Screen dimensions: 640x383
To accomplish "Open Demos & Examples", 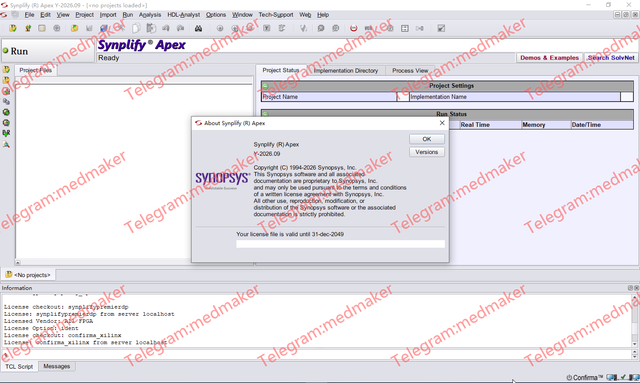I will pyautogui.click(x=549, y=58).
